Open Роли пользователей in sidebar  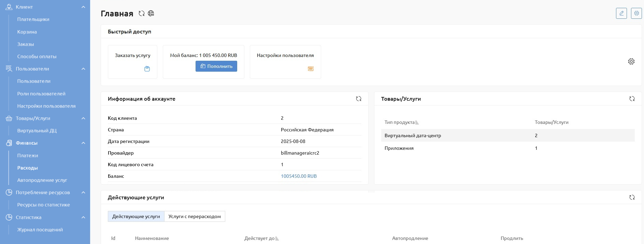[x=41, y=94]
